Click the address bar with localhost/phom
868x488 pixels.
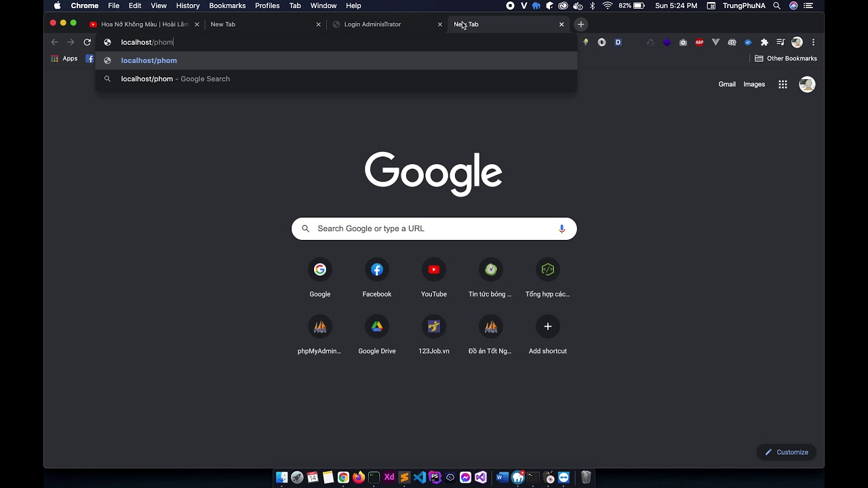coord(336,42)
